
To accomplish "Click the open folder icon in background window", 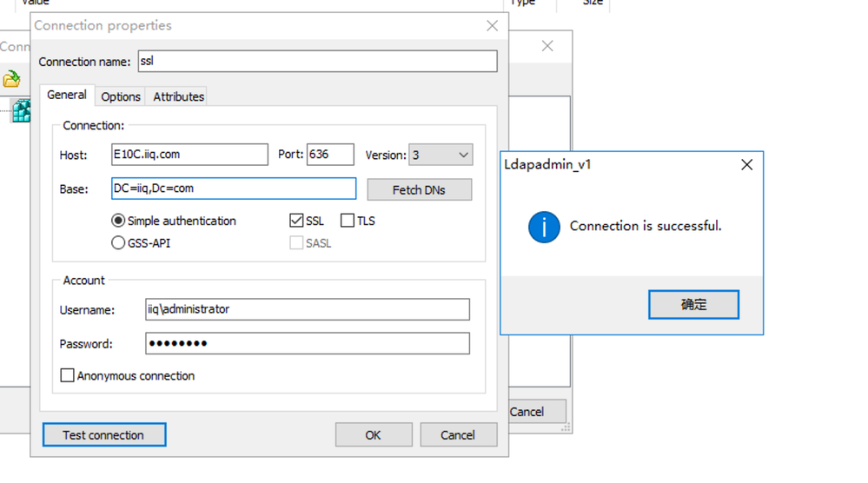I will point(11,80).
